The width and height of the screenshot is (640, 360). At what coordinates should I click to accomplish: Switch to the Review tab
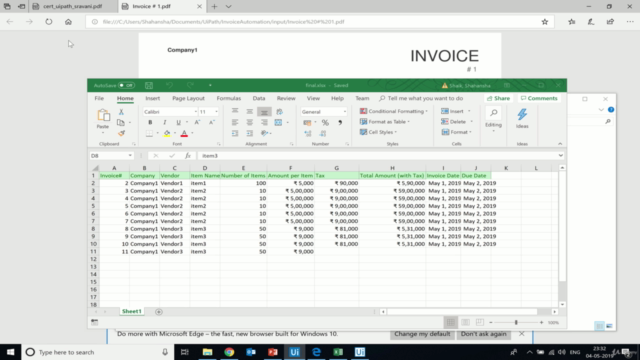pos(286,98)
